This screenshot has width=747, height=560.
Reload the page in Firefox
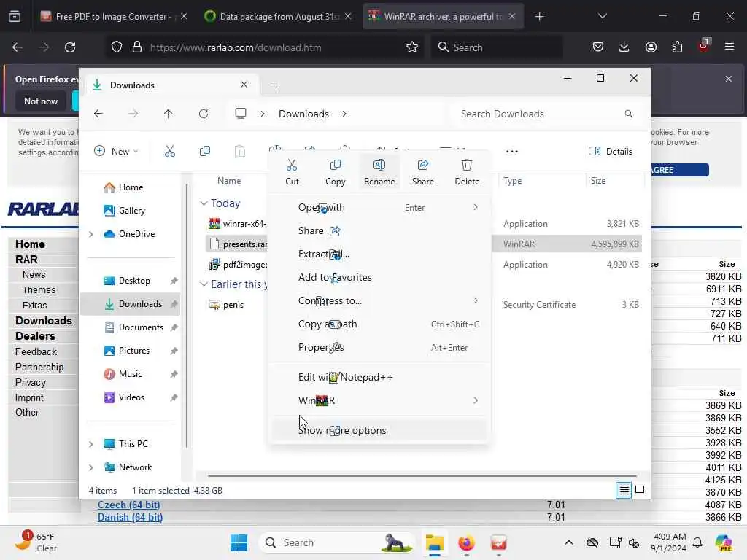(70, 47)
